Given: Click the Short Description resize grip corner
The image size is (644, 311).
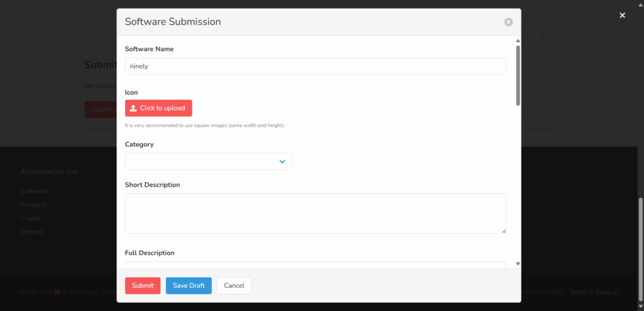Looking at the screenshot, I should (x=504, y=231).
